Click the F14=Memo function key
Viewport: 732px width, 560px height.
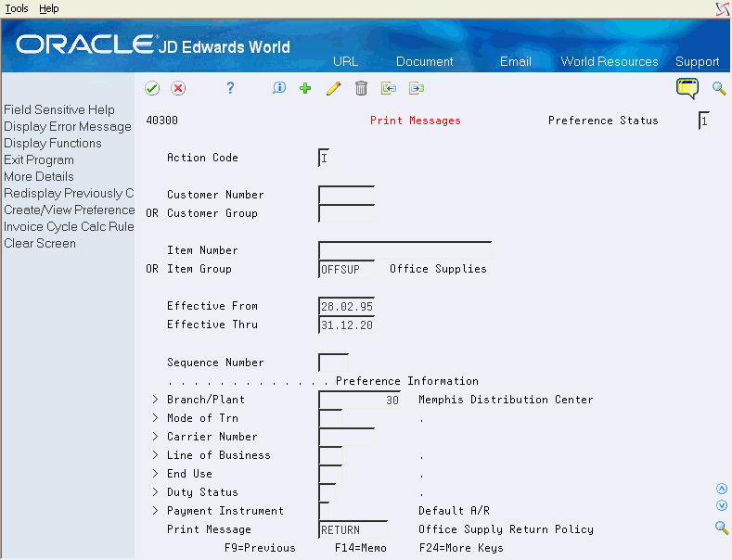click(360, 548)
